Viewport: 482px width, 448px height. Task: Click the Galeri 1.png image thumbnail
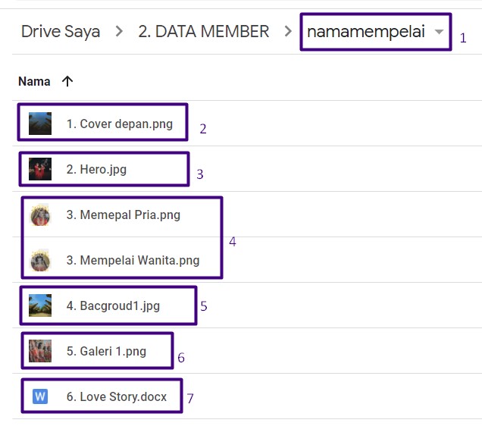point(40,351)
